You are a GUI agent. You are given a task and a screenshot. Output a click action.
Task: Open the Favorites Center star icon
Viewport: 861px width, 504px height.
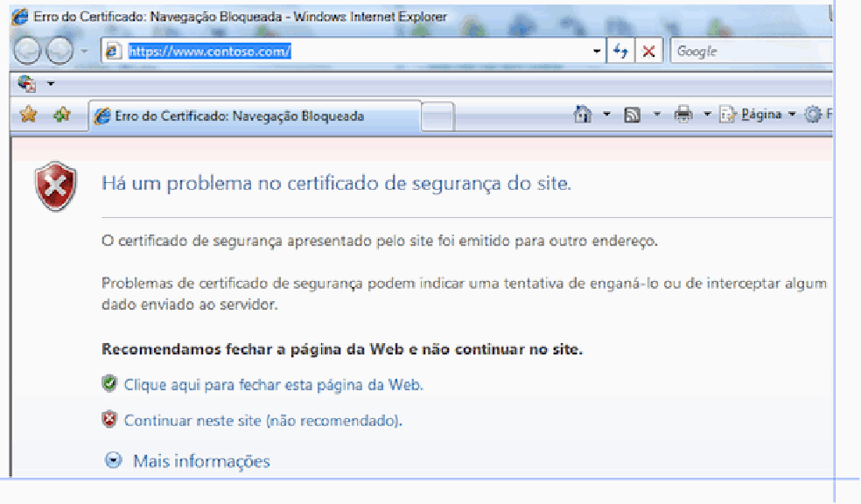(28, 114)
